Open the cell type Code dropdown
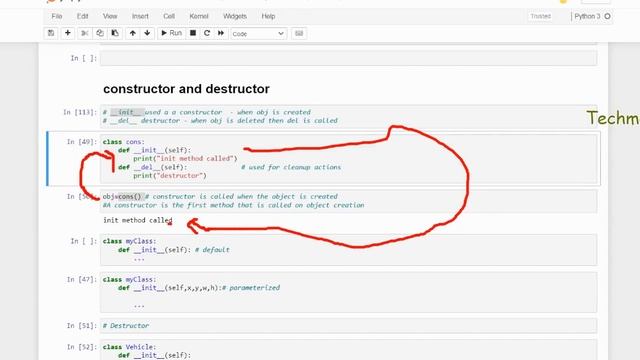 tap(258, 34)
